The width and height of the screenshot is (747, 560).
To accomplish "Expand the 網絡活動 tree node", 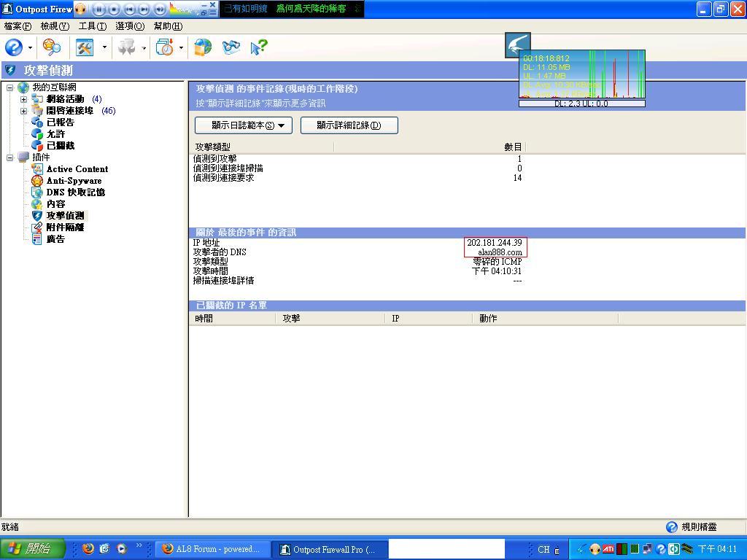I will (23, 99).
